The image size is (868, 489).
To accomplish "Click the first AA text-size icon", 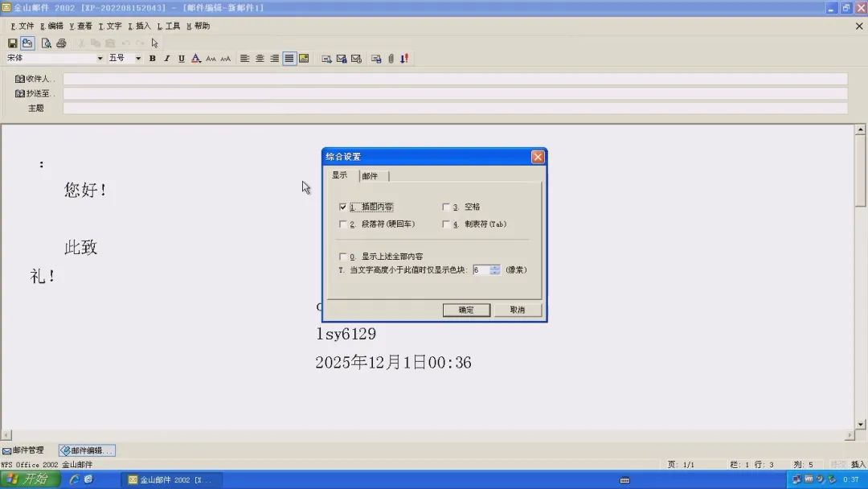I will (x=211, y=58).
